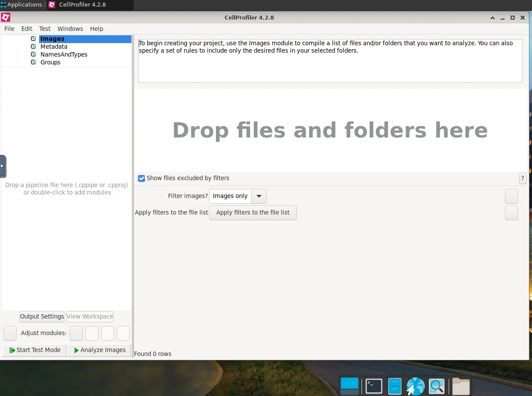Screen dimensions: 532x396
Task: Click the Show Desktop icon in dock
Action: (350, 386)
